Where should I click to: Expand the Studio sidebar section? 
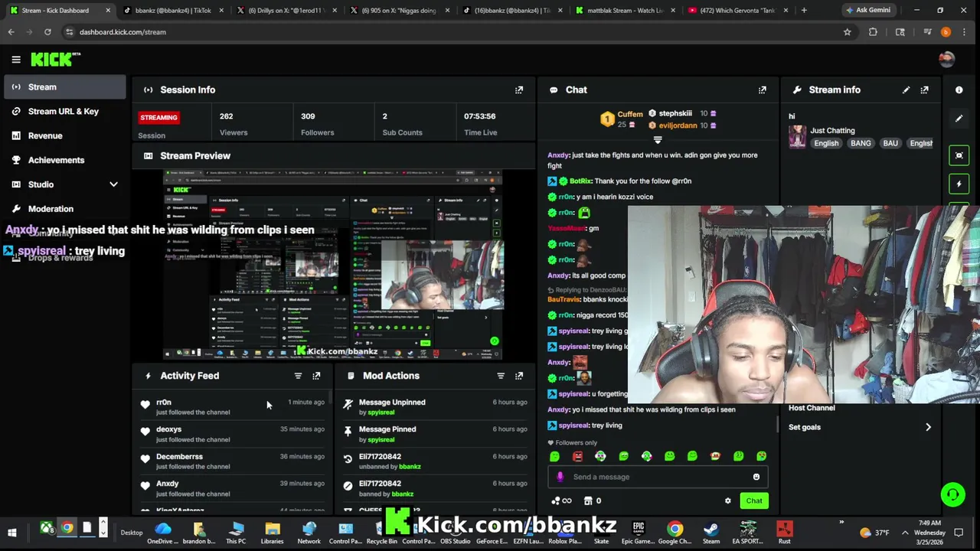(x=113, y=184)
